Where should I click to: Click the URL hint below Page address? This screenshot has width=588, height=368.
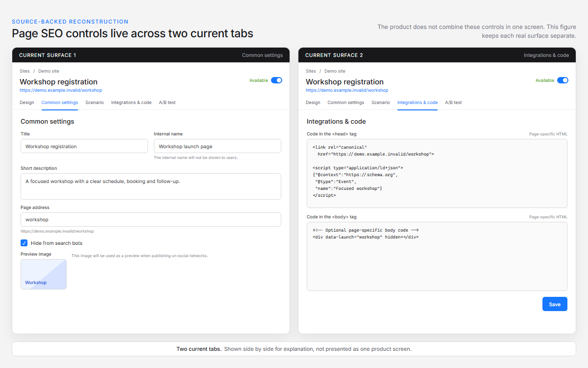pos(57,231)
